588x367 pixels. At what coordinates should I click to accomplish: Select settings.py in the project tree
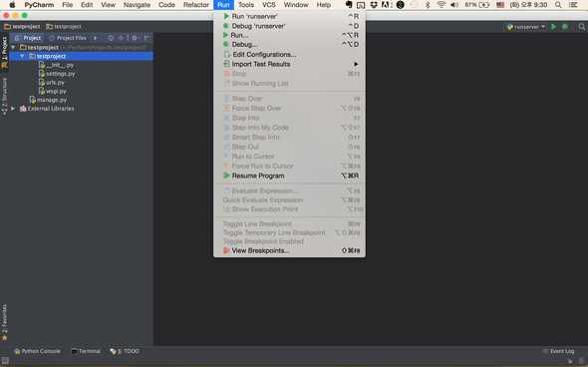click(57, 74)
